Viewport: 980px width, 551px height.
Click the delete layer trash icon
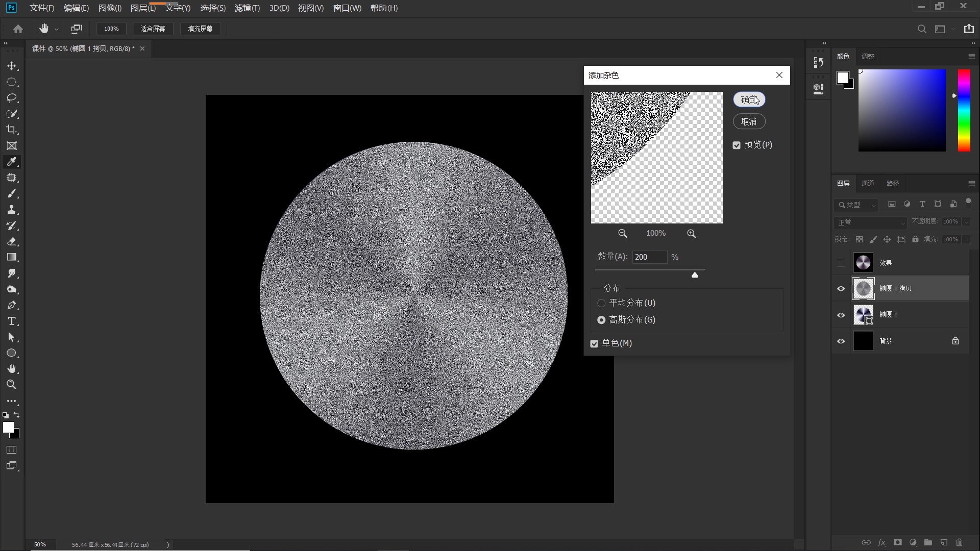tap(959, 542)
